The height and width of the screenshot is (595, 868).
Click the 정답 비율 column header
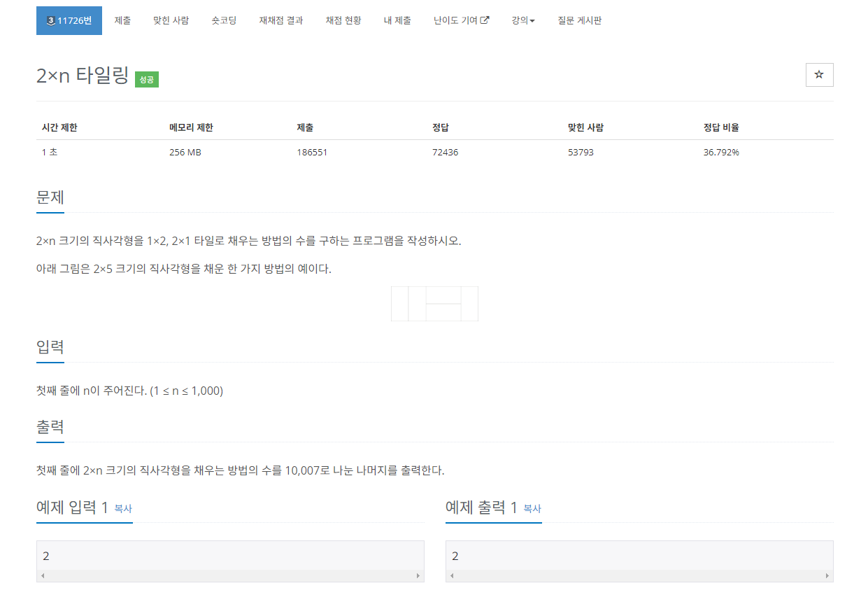tap(721, 127)
